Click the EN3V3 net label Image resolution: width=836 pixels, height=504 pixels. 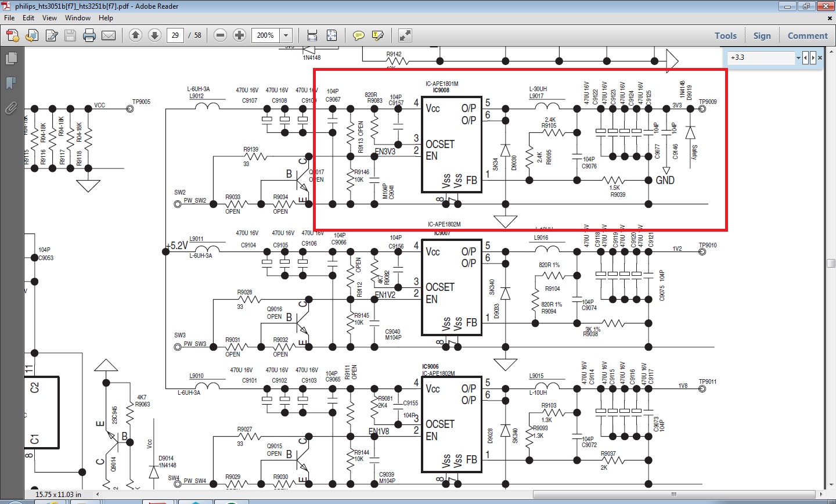385,152
